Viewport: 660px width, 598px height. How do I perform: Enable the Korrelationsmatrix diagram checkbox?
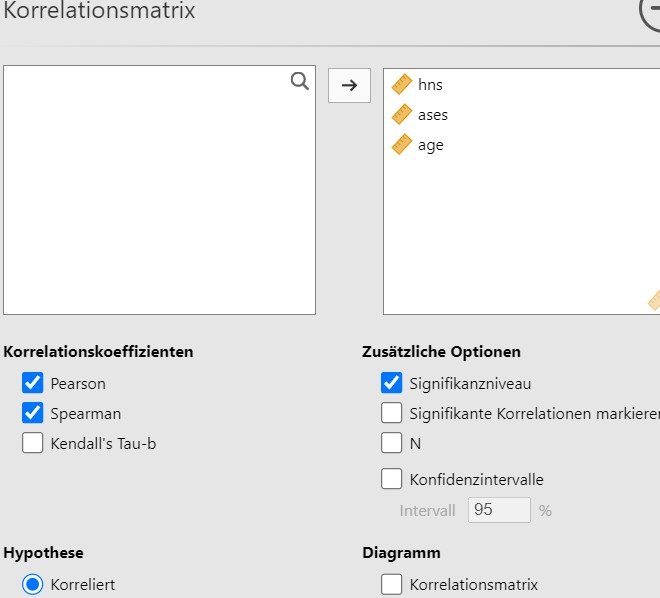pyautogui.click(x=391, y=584)
